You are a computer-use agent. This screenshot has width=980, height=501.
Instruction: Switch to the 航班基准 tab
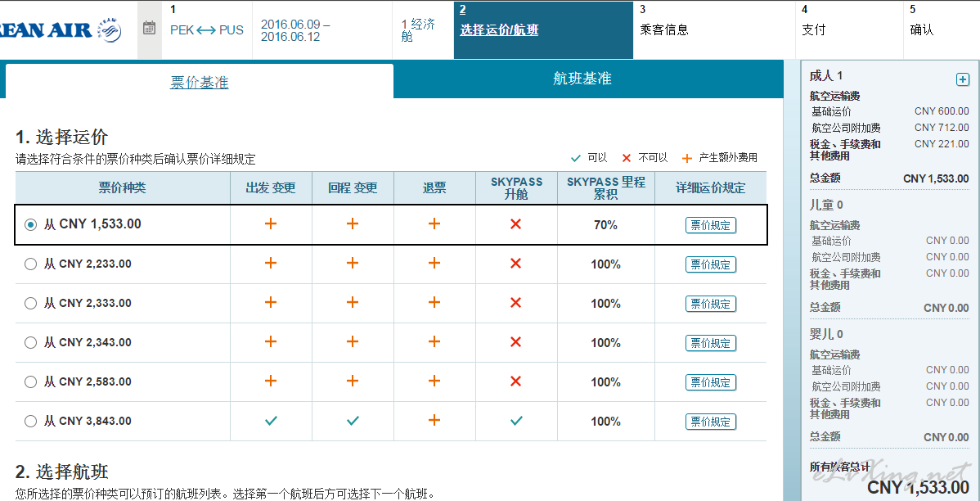tap(582, 79)
